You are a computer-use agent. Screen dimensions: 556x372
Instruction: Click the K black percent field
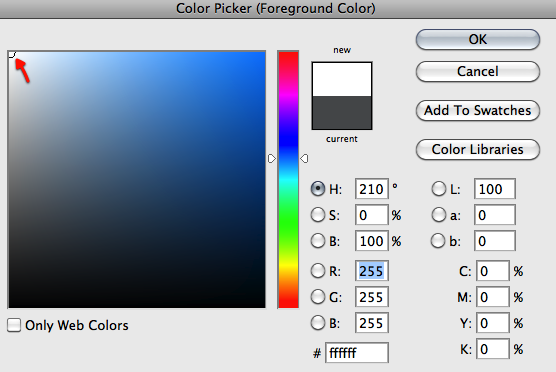[x=493, y=349]
